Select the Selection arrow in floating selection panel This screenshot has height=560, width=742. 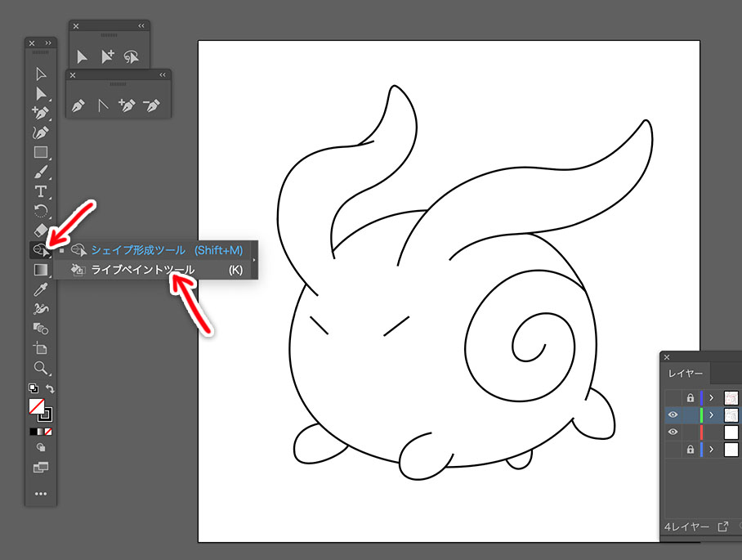82,57
